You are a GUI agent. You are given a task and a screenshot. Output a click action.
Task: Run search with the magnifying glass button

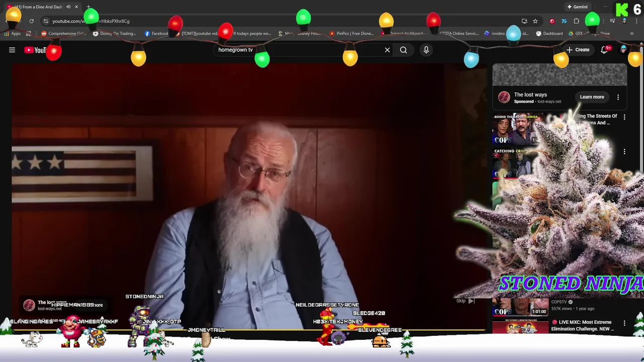point(404,50)
